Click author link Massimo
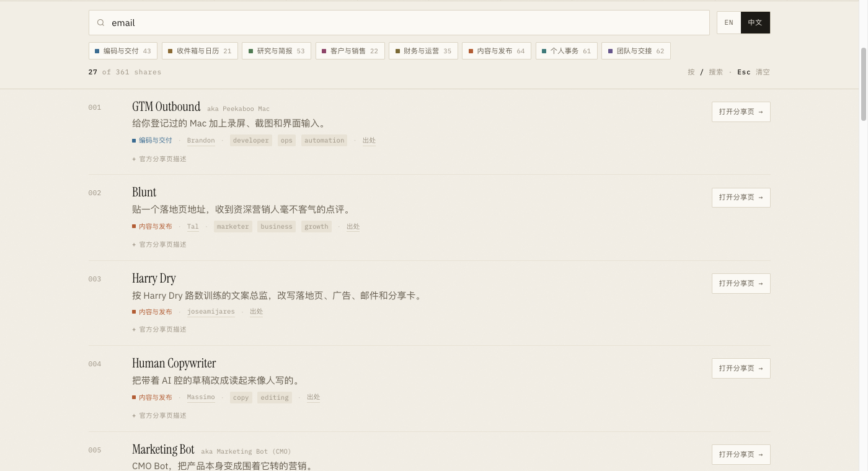 (x=201, y=397)
